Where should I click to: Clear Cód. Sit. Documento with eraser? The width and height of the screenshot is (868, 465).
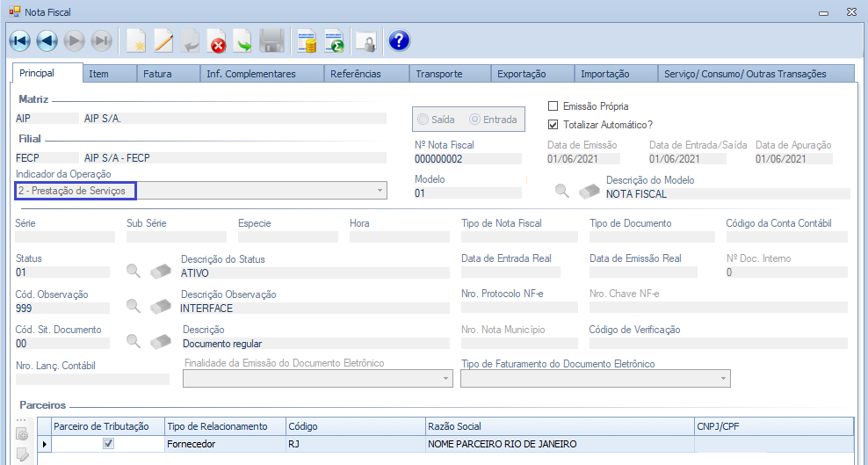[161, 341]
